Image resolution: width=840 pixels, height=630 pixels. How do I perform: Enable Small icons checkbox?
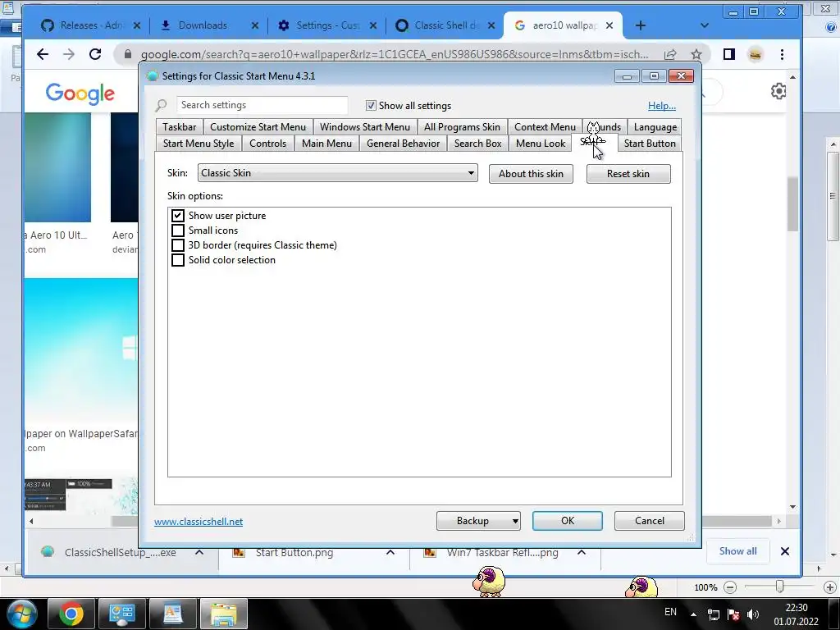pos(178,231)
